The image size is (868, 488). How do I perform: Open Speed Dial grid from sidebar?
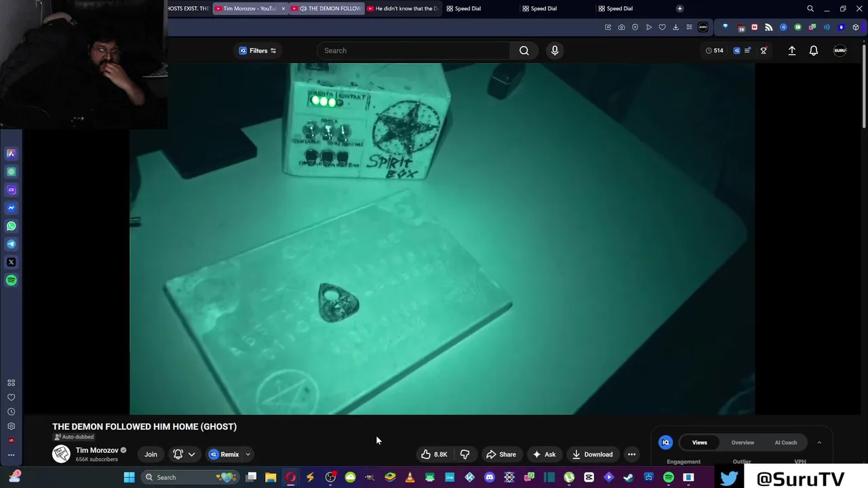[11, 383]
